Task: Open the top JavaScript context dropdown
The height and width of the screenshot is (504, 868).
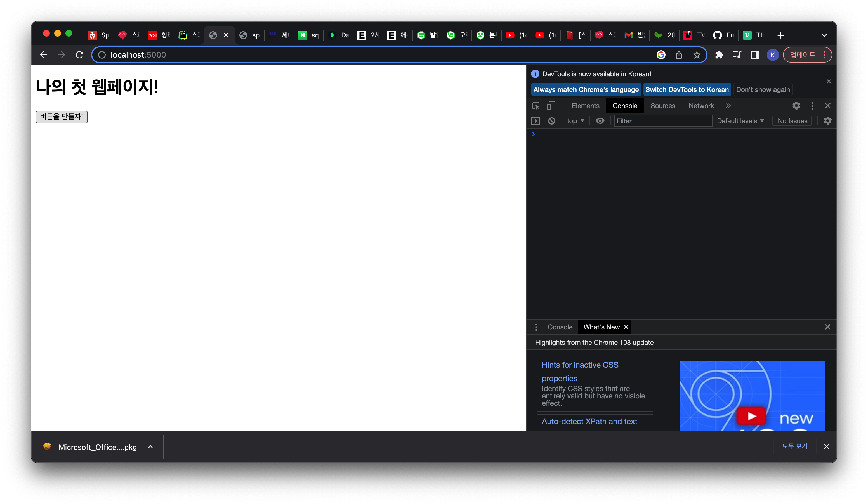Action: (575, 121)
